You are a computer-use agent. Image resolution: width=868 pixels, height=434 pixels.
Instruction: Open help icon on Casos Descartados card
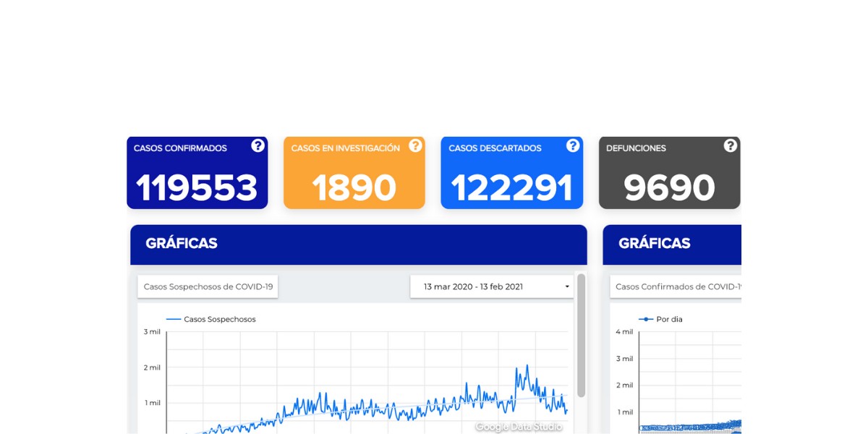tap(573, 146)
